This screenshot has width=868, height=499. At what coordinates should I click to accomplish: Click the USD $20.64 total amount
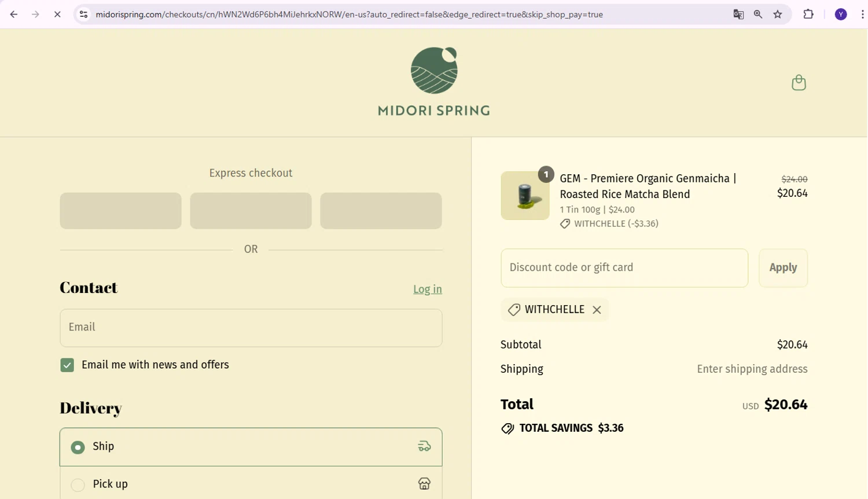tap(775, 405)
